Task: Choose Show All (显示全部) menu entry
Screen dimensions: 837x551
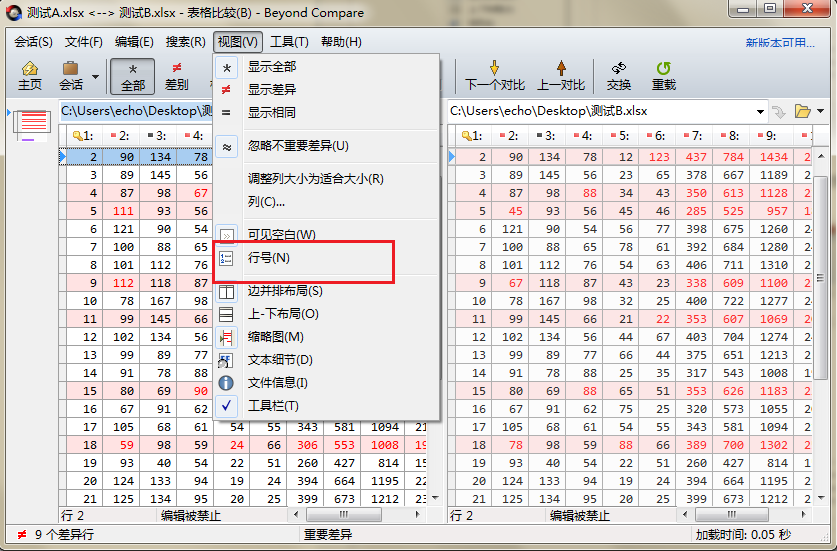Action: (326, 67)
